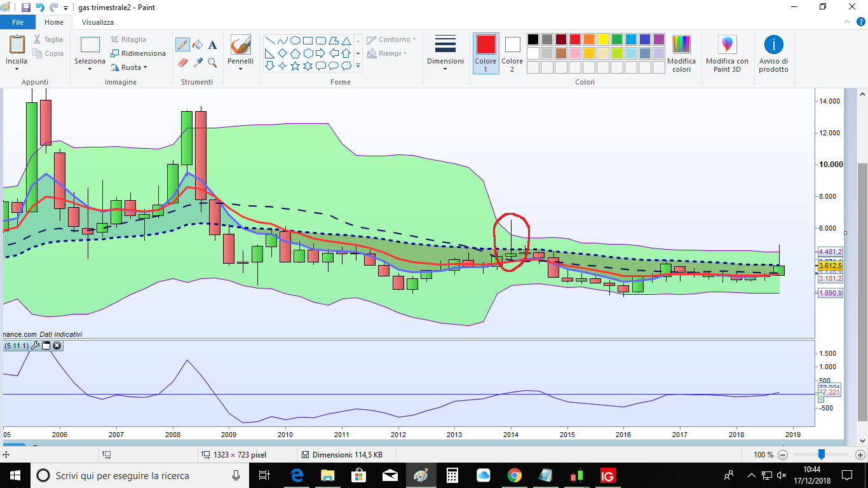Choose the five-point star shape
Screen dimensions: 868x488
[x=295, y=65]
